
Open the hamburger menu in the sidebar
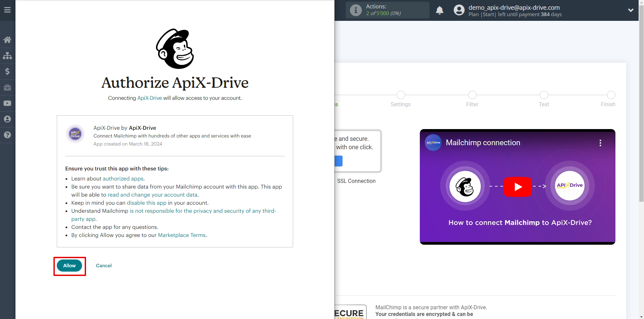pos(7,10)
